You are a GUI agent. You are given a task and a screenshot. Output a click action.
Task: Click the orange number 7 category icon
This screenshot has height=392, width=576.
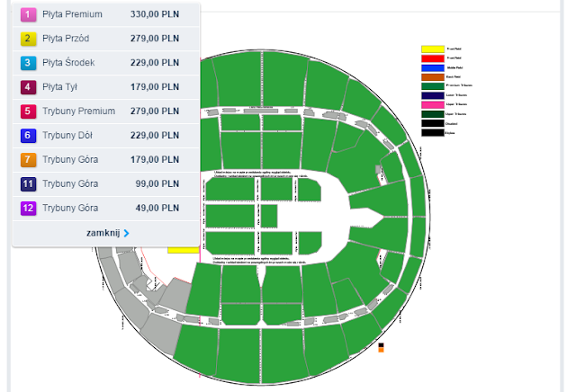coord(28,160)
